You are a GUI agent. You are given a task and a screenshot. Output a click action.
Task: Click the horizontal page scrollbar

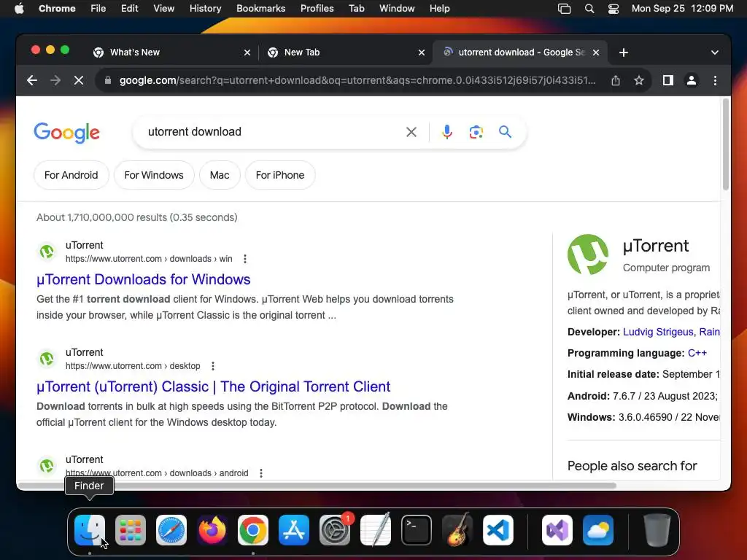(317, 486)
